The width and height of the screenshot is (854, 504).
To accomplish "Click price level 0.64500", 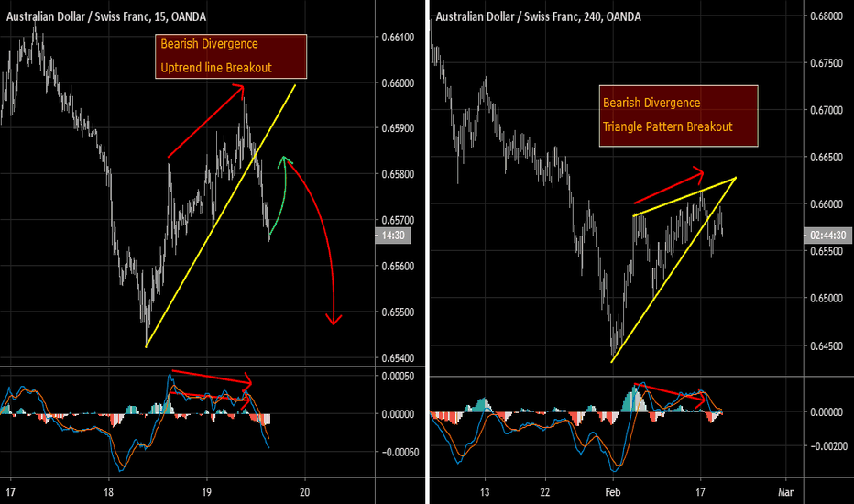I will coord(827,345).
